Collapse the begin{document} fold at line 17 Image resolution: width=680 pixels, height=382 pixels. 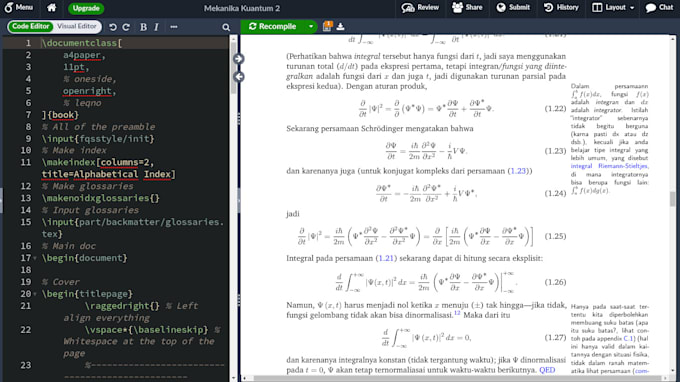[x=35, y=258]
